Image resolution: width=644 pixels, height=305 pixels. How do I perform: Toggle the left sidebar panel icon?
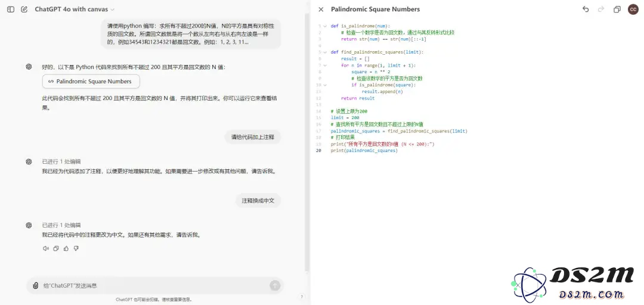click(11, 9)
